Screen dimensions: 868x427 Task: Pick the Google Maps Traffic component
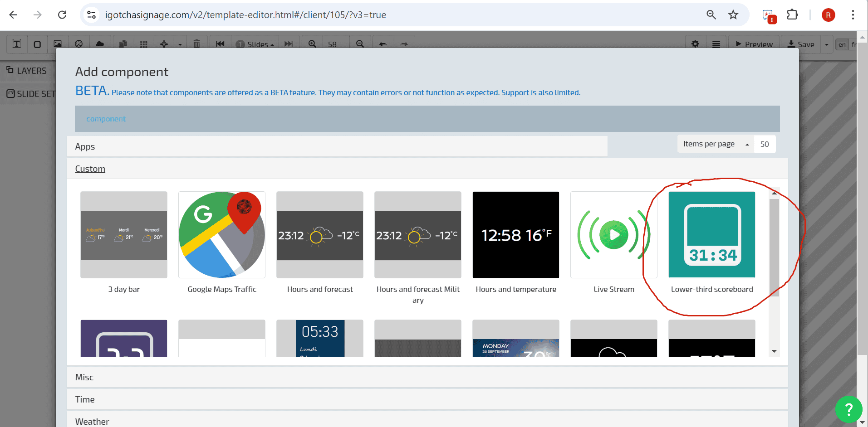coord(222,235)
